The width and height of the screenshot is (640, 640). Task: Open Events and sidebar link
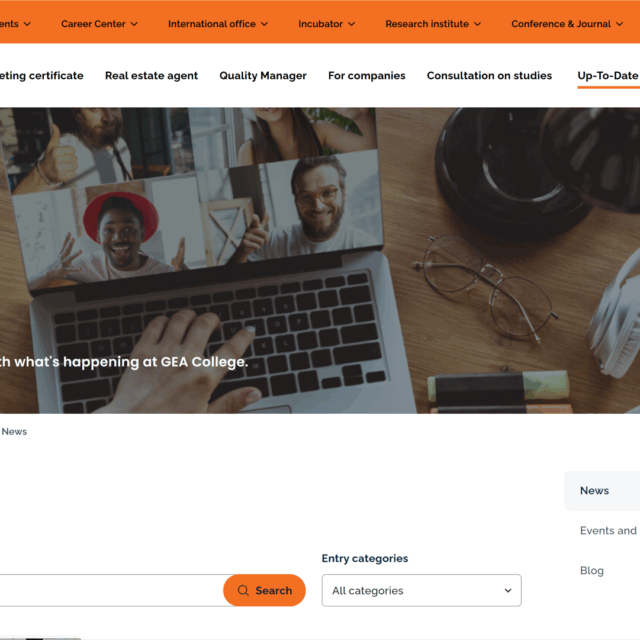[x=608, y=531]
